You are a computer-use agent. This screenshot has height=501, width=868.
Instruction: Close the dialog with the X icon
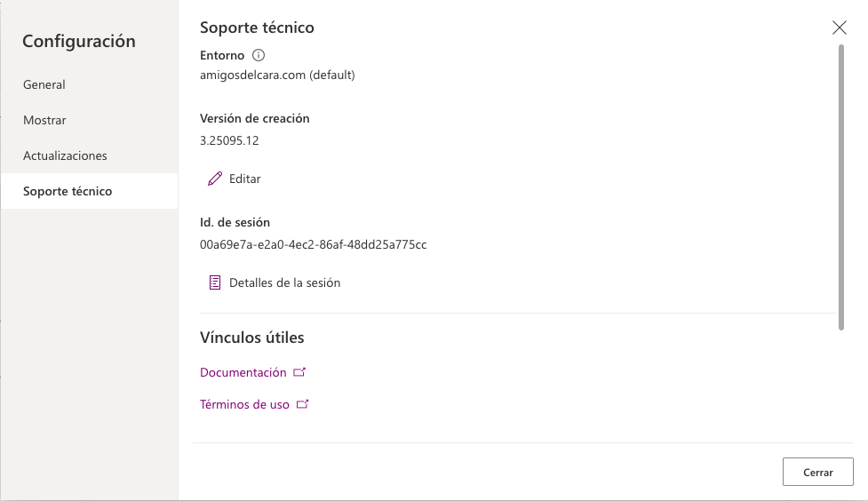839,28
